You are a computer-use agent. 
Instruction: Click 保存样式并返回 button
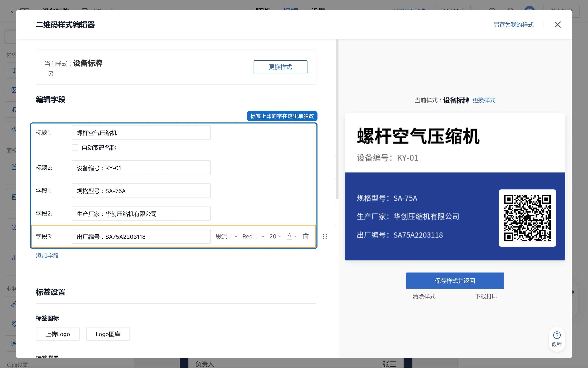click(455, 281)
